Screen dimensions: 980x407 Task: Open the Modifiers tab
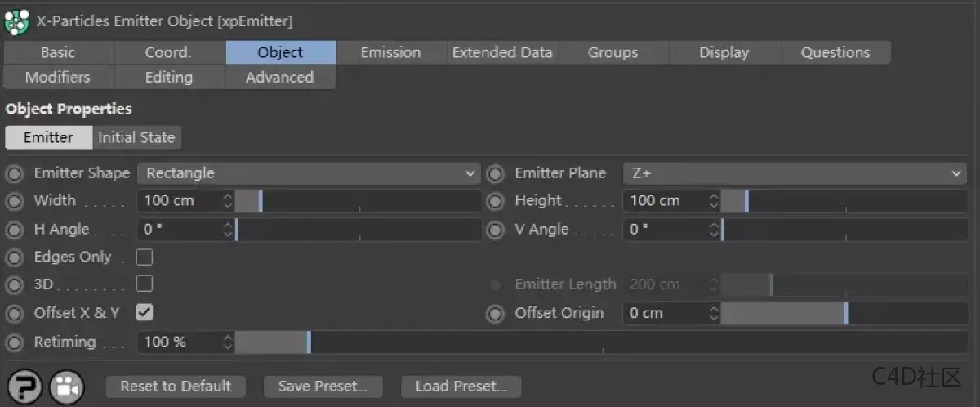57,78
